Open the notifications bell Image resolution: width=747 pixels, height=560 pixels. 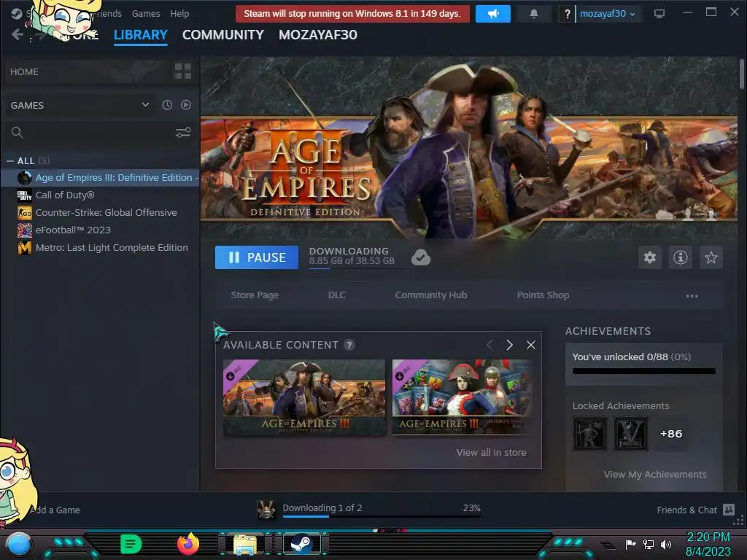[x=533, y=14]
